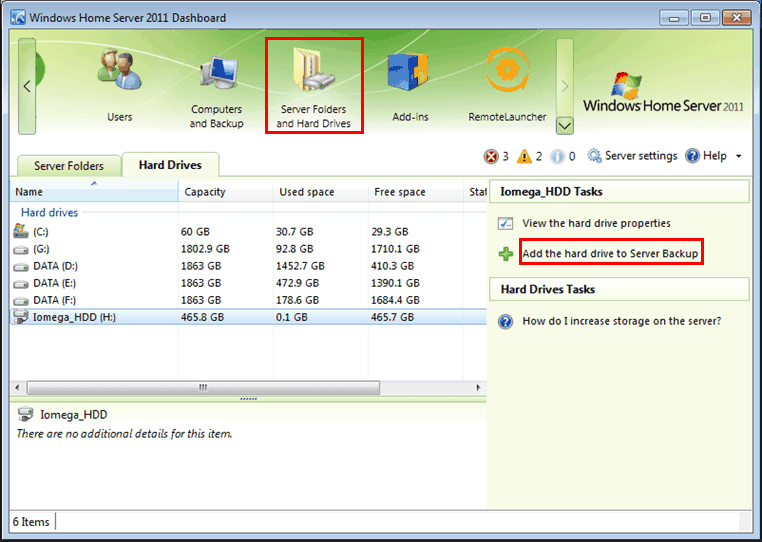Viewport: 762px width, 542px height.
Task: Switch to the Server Folders tab
Action: click(68, 166)
